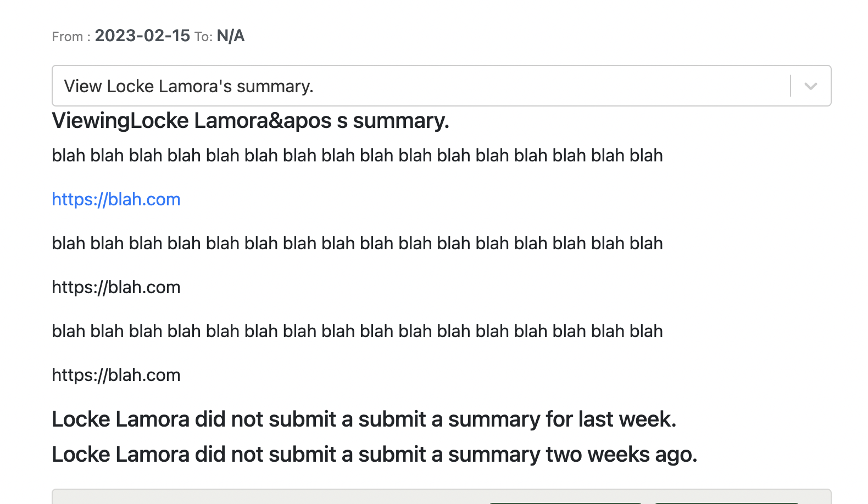Click the third blah blah paragraph
Viewport: 868px width, 504px height.
click(357, 331)
